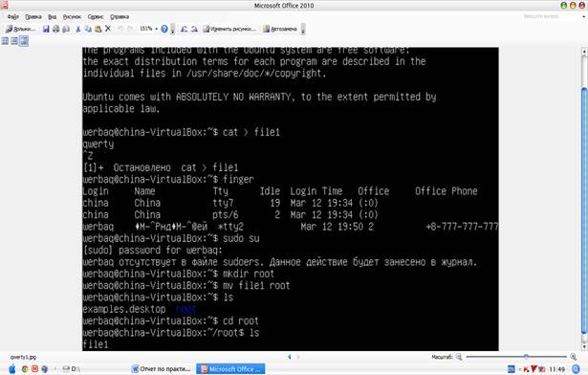Click the blue Help question-mark icon

coord(164,29)
